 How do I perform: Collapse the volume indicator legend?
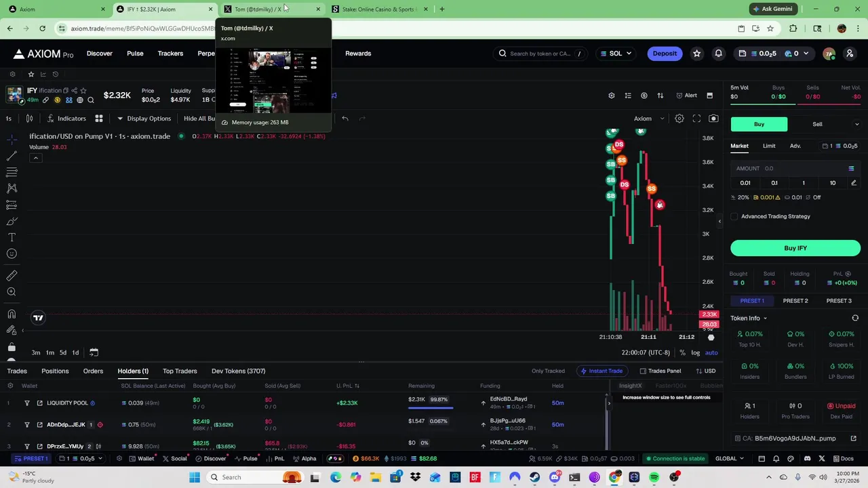tap(36, 158)
